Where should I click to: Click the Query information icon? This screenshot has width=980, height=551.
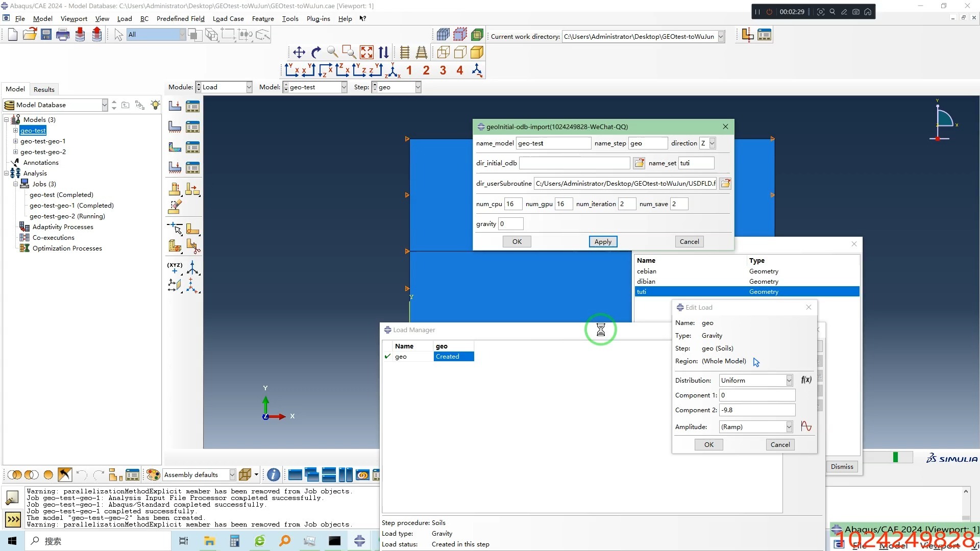click(x=274, y=475)
